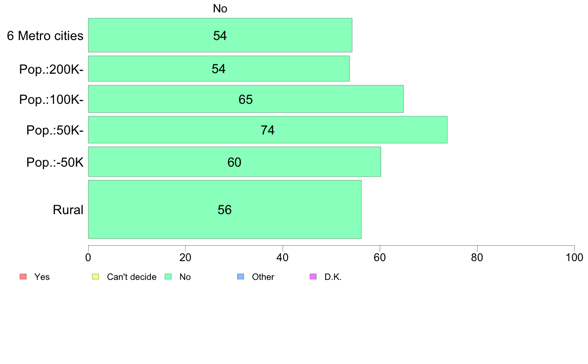Click the No column header above bars
The image size is (588, 364).
click(x=220, y=8)
